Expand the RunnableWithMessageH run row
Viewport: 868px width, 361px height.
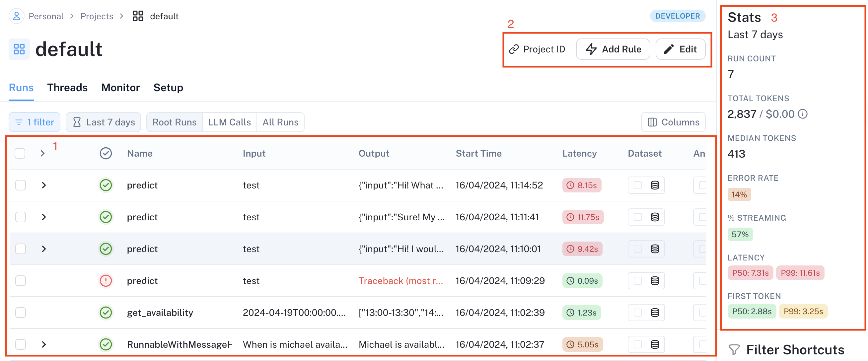click(x=43, y=344)
